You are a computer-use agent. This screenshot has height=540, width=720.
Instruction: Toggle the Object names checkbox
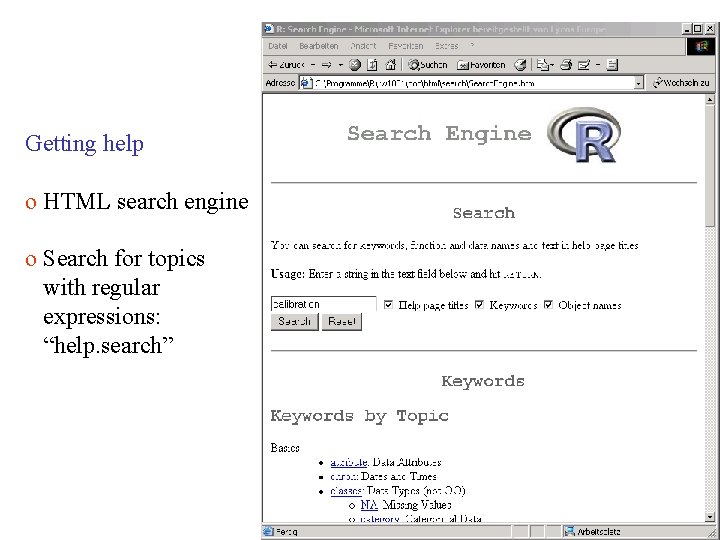pyautogui.click(x=548, y=304)
